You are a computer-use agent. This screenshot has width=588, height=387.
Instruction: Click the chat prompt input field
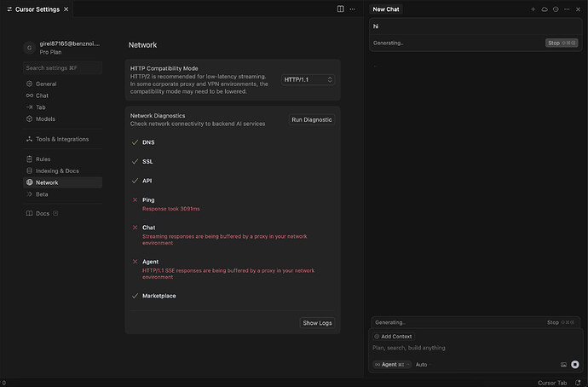pyautogui.click(x=475, y=348)
